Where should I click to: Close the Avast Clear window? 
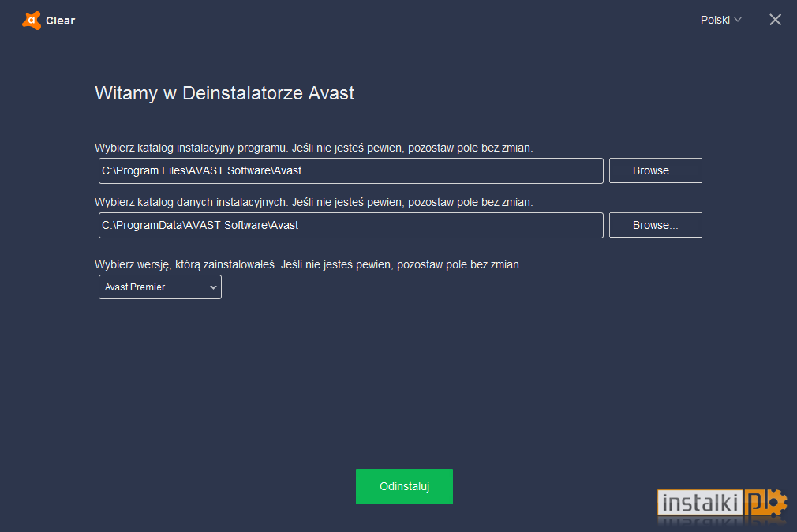tap(775, 20)
